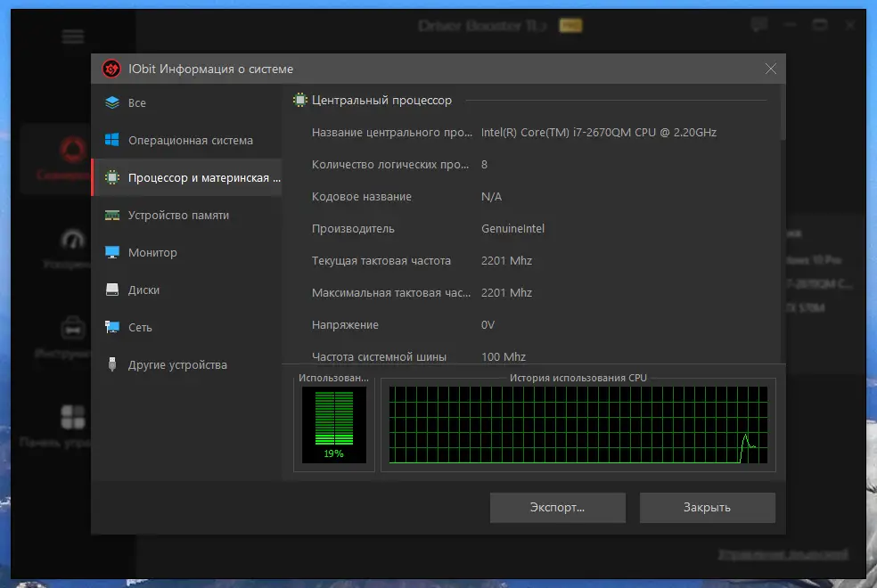Click Driver Booster feedback chat icon
Screen dimensions: 877x588
click(759, 25)
